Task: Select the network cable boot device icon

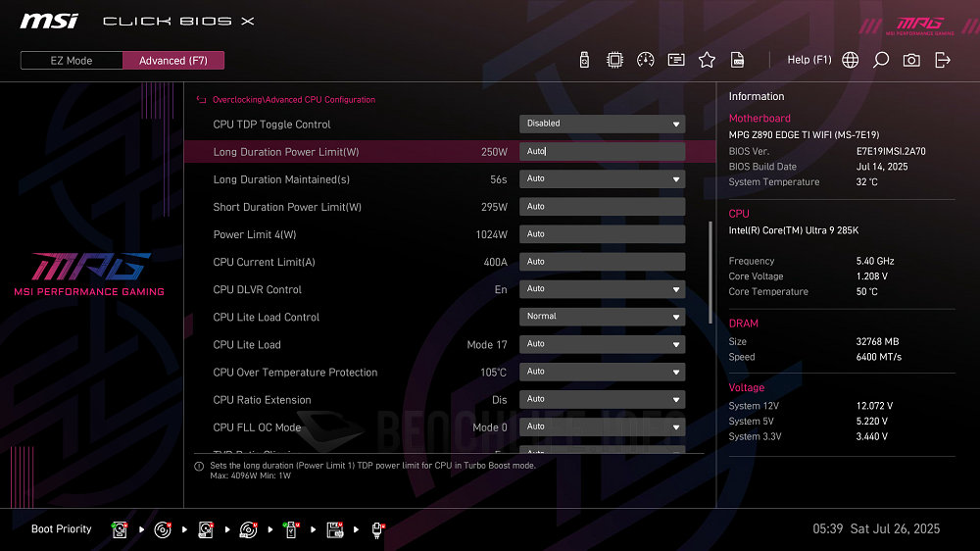Action: click(377, 530)
